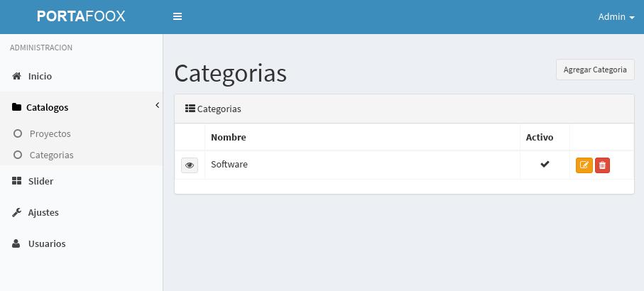Click the wrench icon beside Ajustes
This screenshot has width=644, height=291.
pos(16,212)
